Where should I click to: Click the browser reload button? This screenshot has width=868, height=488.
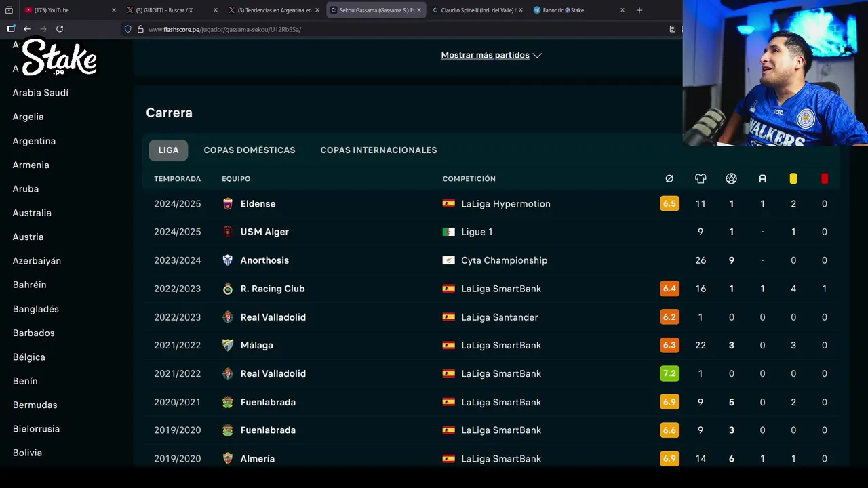tap(60, 29)
